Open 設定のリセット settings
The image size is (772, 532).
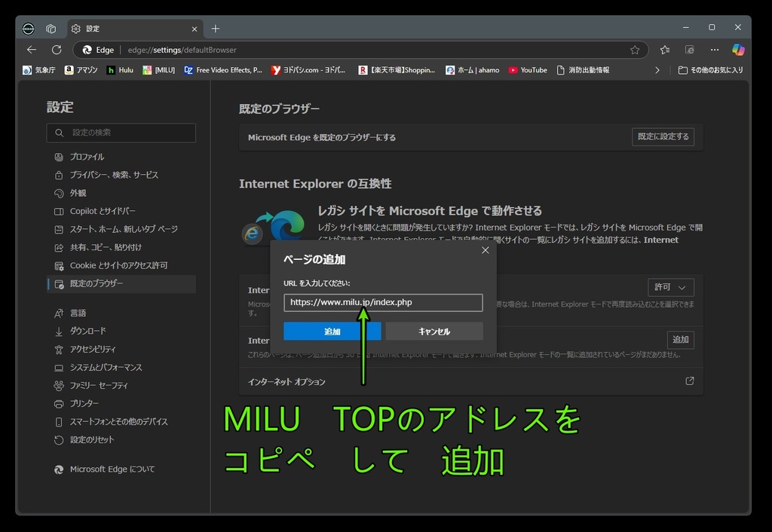(121, 440)
